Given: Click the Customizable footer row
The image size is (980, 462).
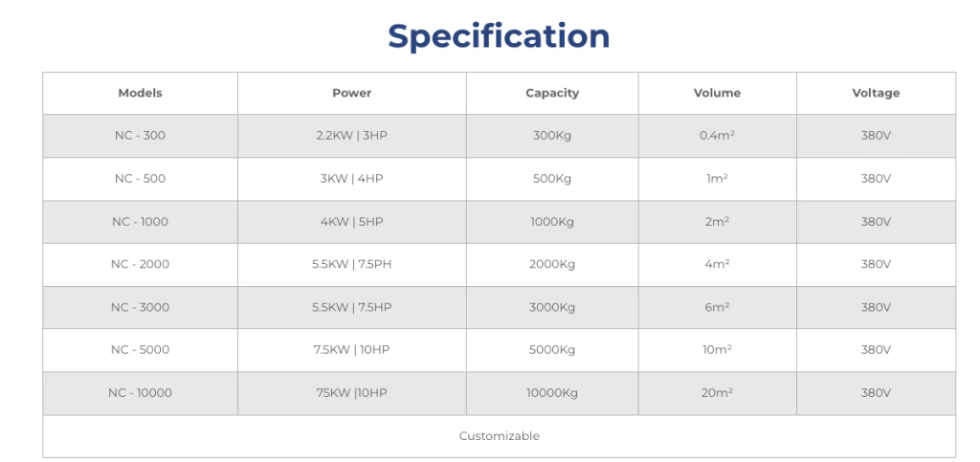Looking at the screenshot, I should click(x=499, y=436).
